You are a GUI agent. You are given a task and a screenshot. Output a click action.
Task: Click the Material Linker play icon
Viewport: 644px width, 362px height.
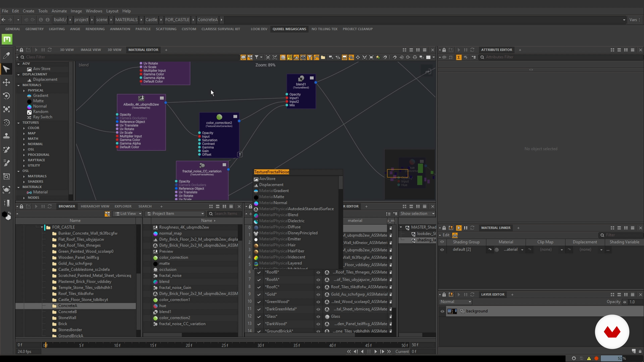point(459,228)
